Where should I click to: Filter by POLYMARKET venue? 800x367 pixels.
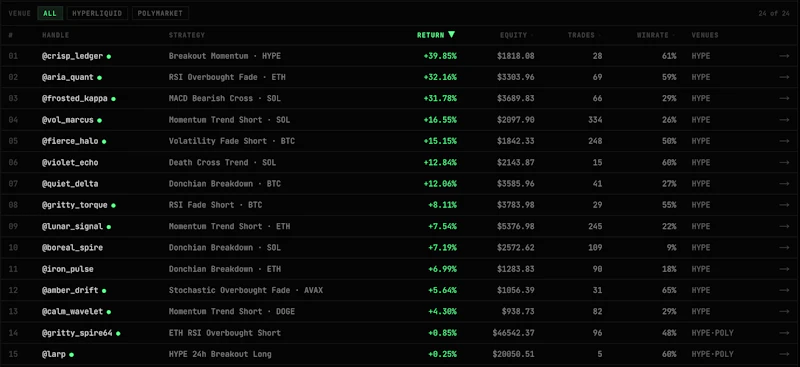(160, 13)
